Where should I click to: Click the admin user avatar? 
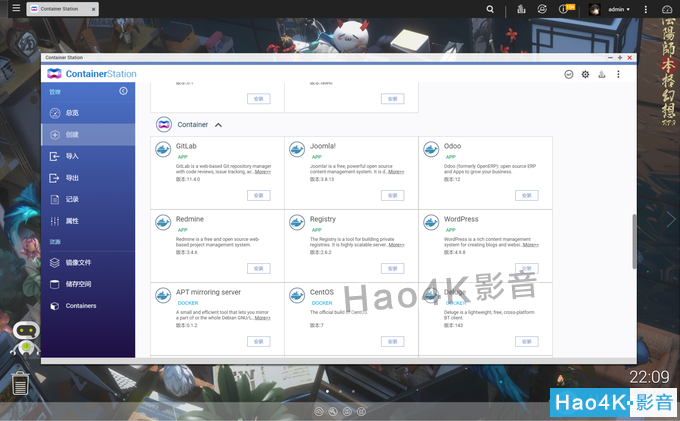click(x=595, y=9)
